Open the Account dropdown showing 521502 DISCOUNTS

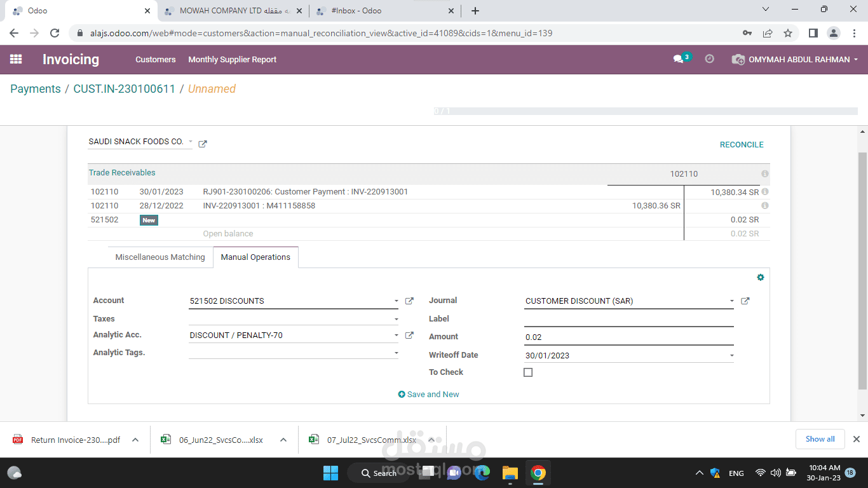tap(397, 301)
